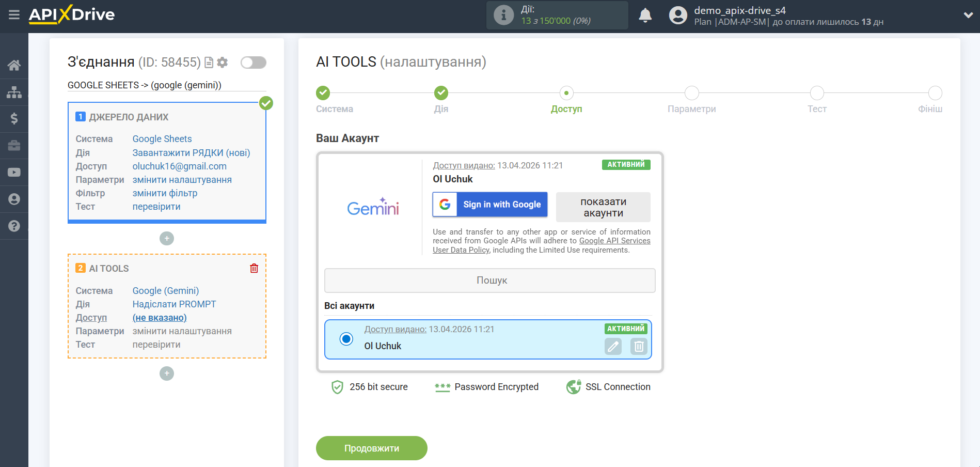Image resolution: width=980 pixels, height=467 pixels.
Task: Delete the AI TOOLS block with the red trash icon
Action: [254, 268]
